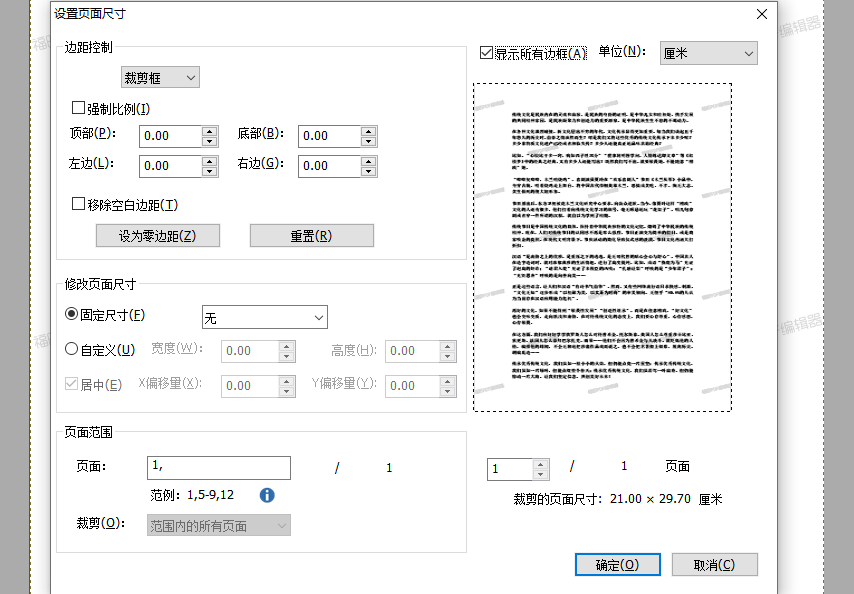Click the 重置 button
The width and height of the screenshot is (854, 594).
(x=311, y=235)
